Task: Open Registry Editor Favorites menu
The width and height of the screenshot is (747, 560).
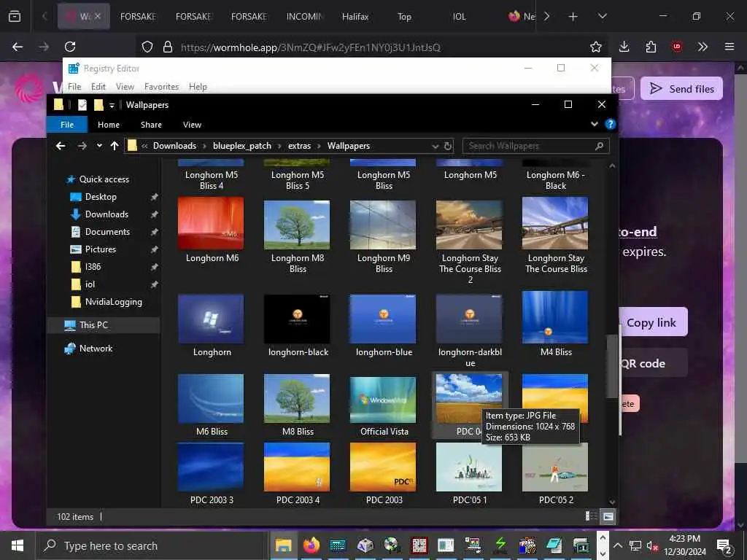Action: click(161, 87)
